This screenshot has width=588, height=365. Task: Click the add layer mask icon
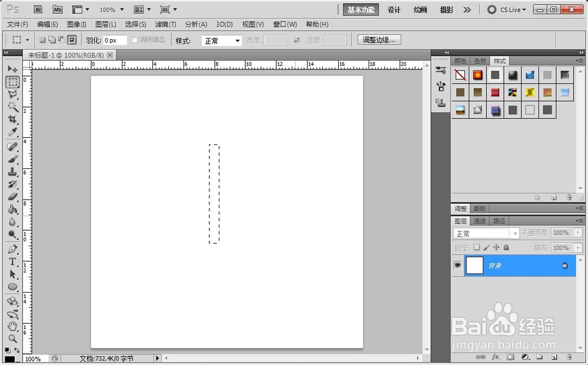click(x=510, y=357)
